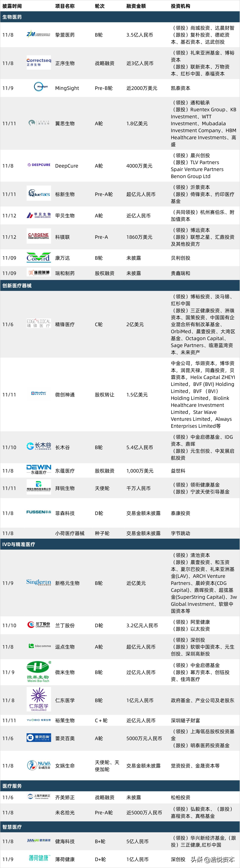Viewport: 240px width, 868px height.
Task: Click the EDGE MEDICAL 精锋医疗 logo
Action: click(39, 323)
